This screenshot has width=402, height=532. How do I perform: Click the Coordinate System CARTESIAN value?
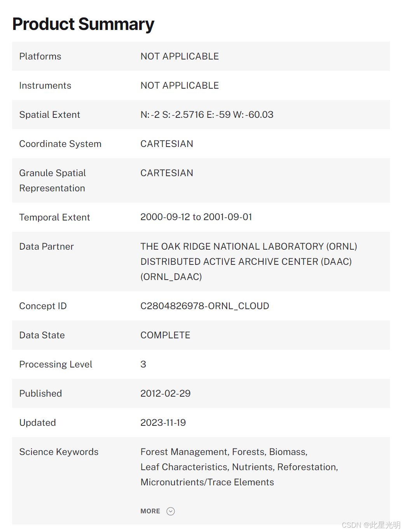click(166, 144)
